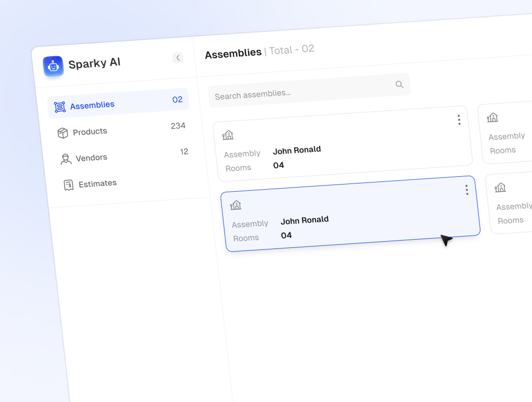Viewport: 532px width, 402px height.
Task: Open the three-dot menu on the top assembly card
Action: pyautogui.click(x=459, y=120)
